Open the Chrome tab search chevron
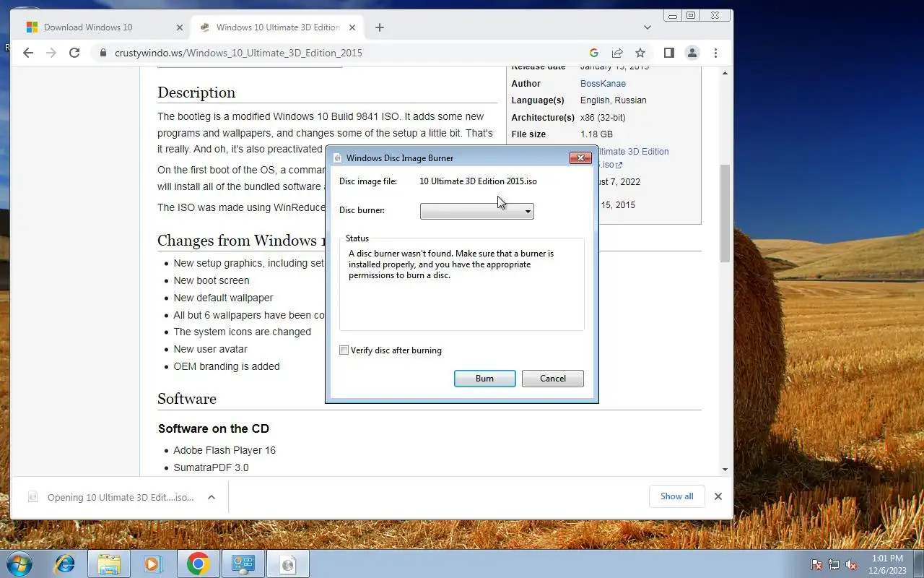 (x=647, y=27)
